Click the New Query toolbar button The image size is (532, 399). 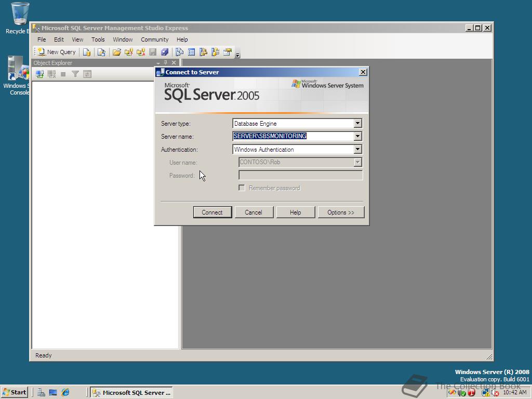57,52
